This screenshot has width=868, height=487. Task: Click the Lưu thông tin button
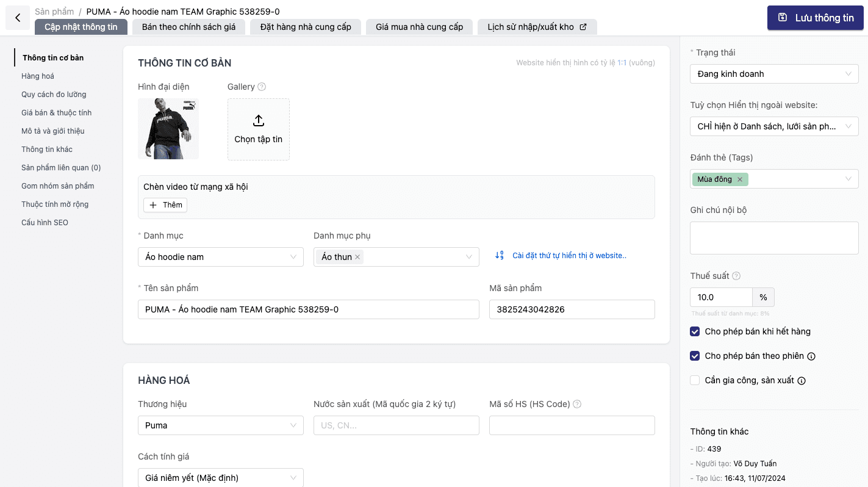coord(816,18)
